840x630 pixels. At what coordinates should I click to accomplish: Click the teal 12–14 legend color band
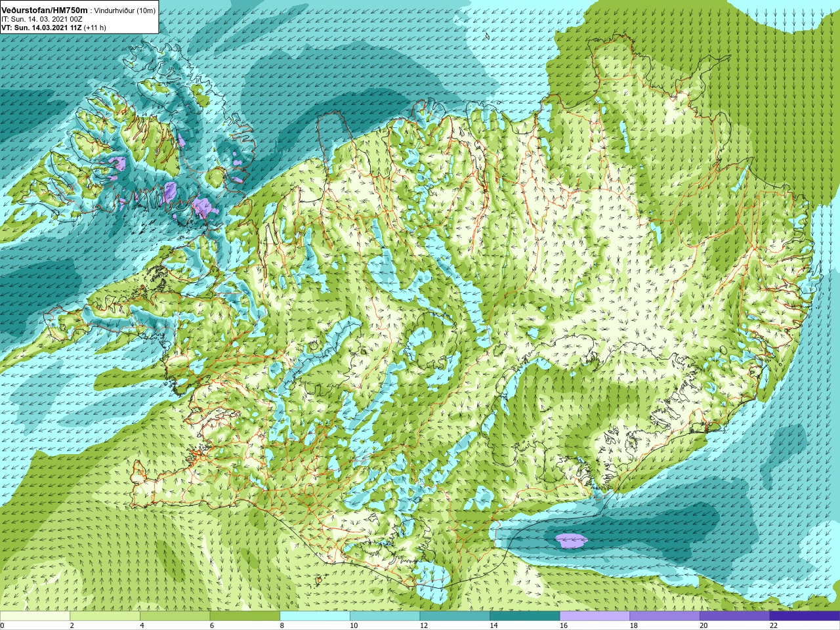point(455,616)
